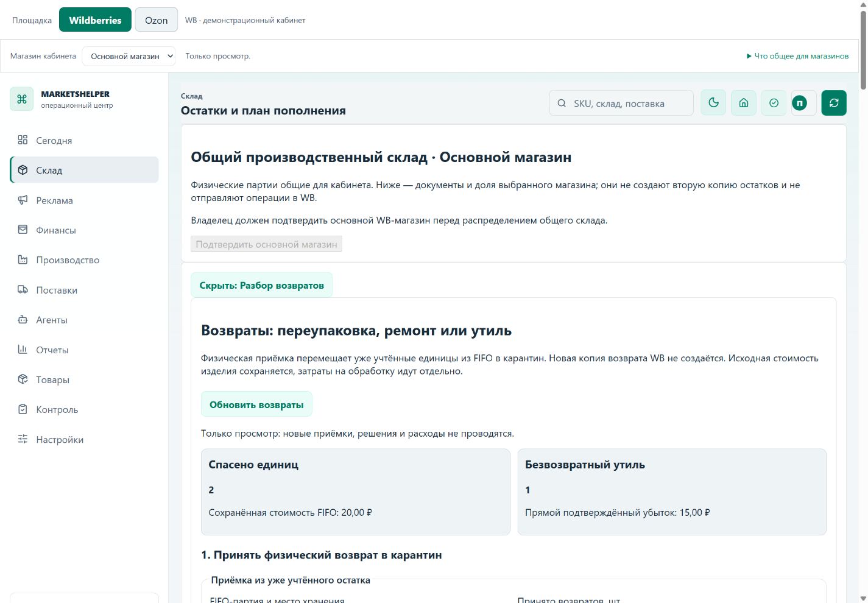This screenshot has height=603, width=868.
Task: Click the Производство factory icon
Action: 23,259
